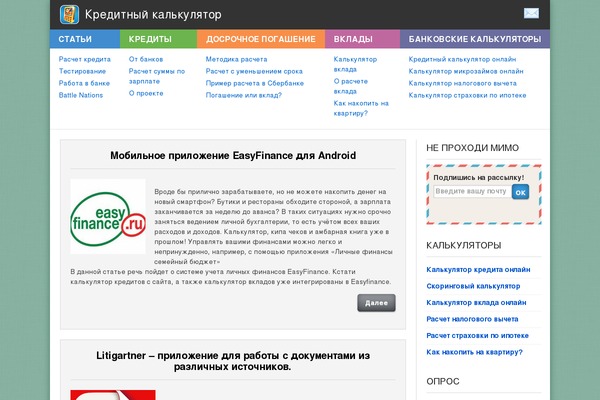
Task: Click the Погашение или вклад? link
Action: (x=244, y=95)
